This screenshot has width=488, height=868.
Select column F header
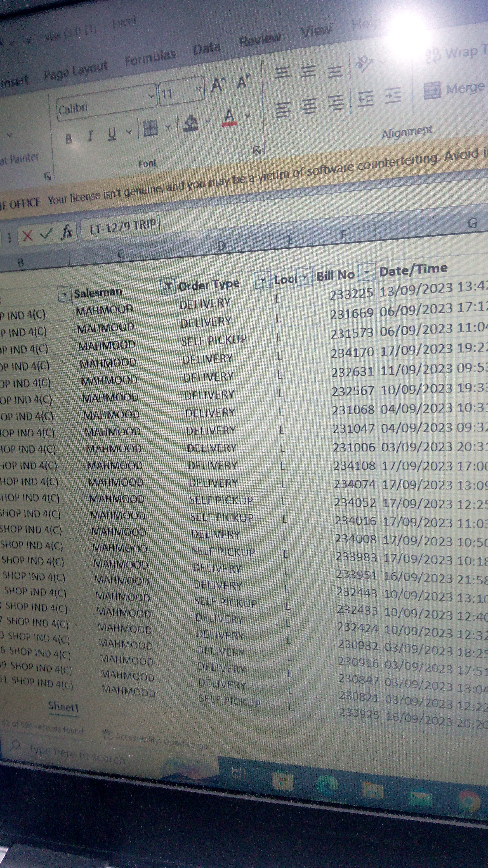coord(344,234)
